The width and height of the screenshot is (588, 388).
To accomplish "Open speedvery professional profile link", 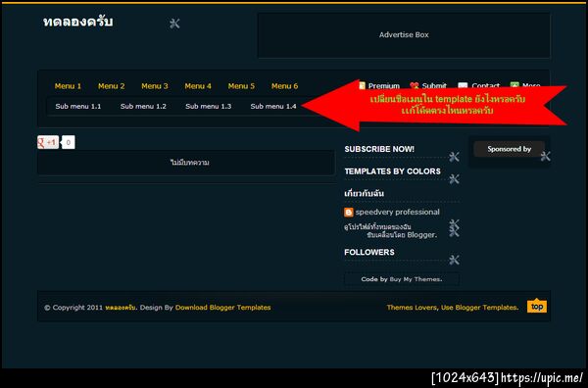I will (398, 213).
